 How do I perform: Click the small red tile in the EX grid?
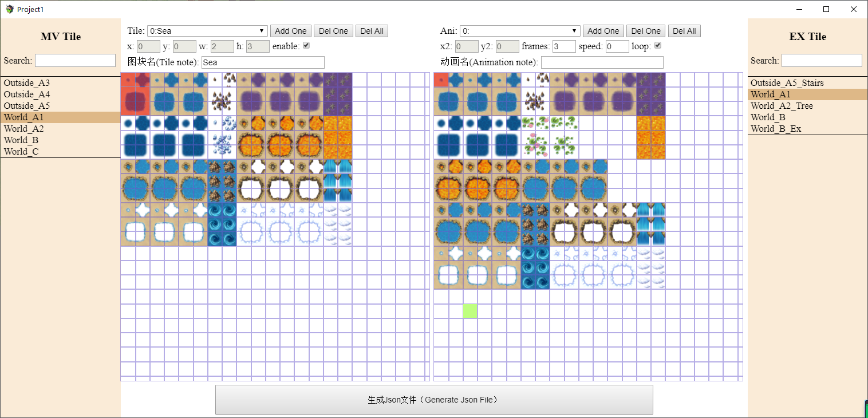441,80
